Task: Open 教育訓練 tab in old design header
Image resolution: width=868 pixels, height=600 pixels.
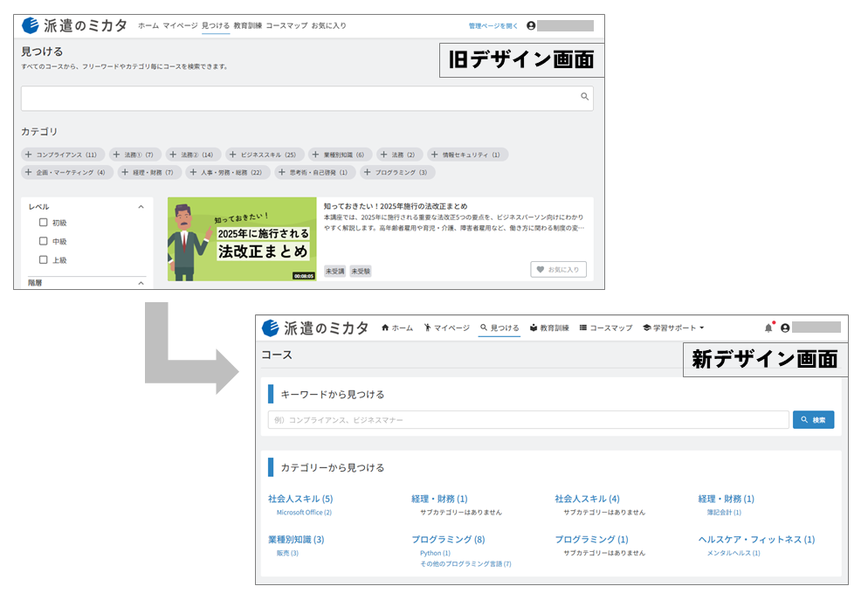Action: click(x=247, y=25)
